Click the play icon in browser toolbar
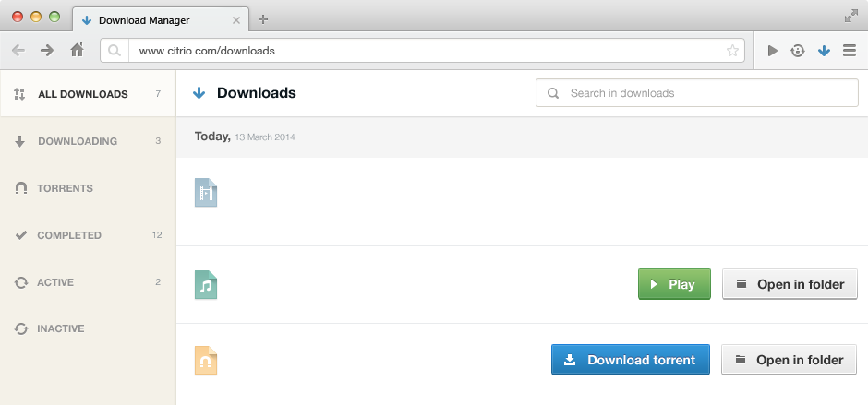This screenshot has width=868, height=405. tap(773, 51)
